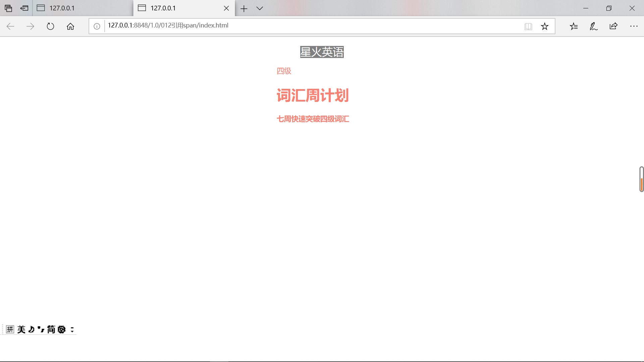Screen dimensions: 644x362
Task: Click the 星火英语 heading text
Action: (322, 52)
